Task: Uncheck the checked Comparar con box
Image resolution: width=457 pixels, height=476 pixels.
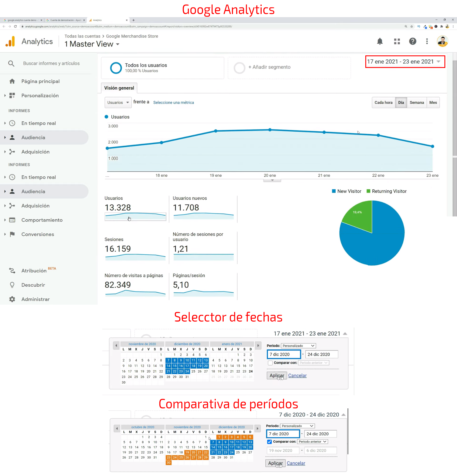Action: coord(269,442)
